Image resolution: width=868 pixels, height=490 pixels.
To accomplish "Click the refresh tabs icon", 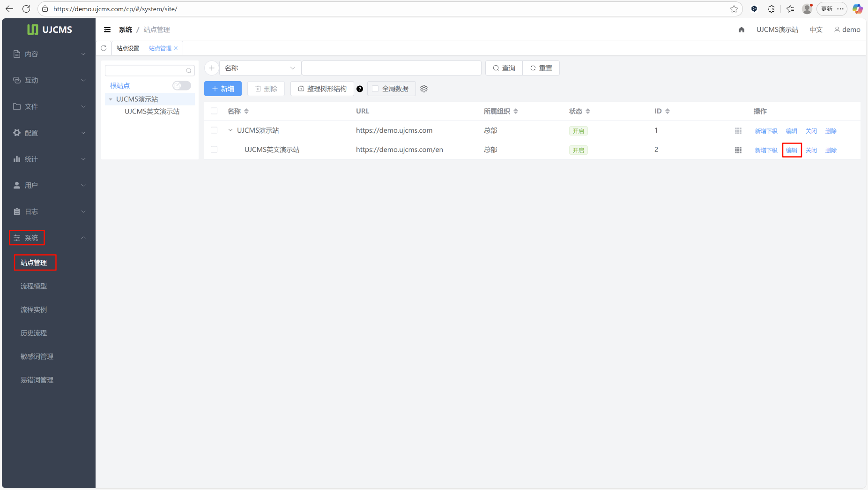I will 104,48.
